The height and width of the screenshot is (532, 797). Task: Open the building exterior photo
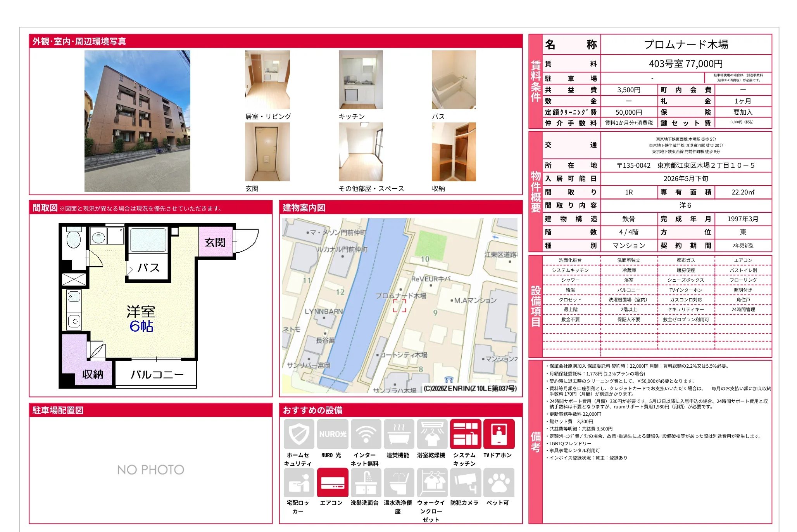coord(137,121)
